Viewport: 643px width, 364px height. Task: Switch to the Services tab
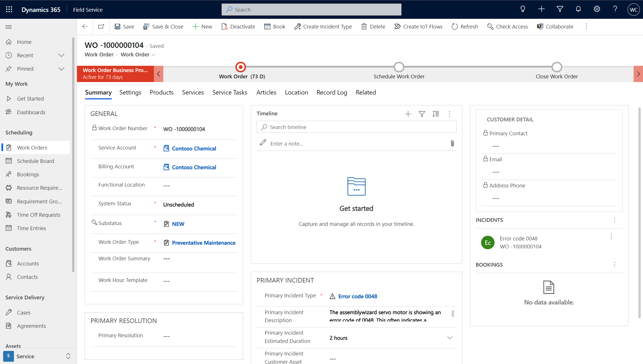(x=193, y=92)
